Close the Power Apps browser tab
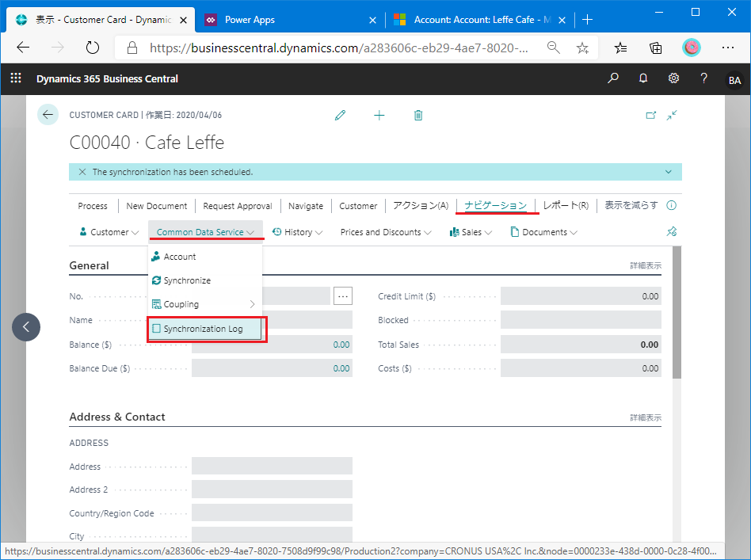Viewport: 751px width, 560px height. point(372,20)
